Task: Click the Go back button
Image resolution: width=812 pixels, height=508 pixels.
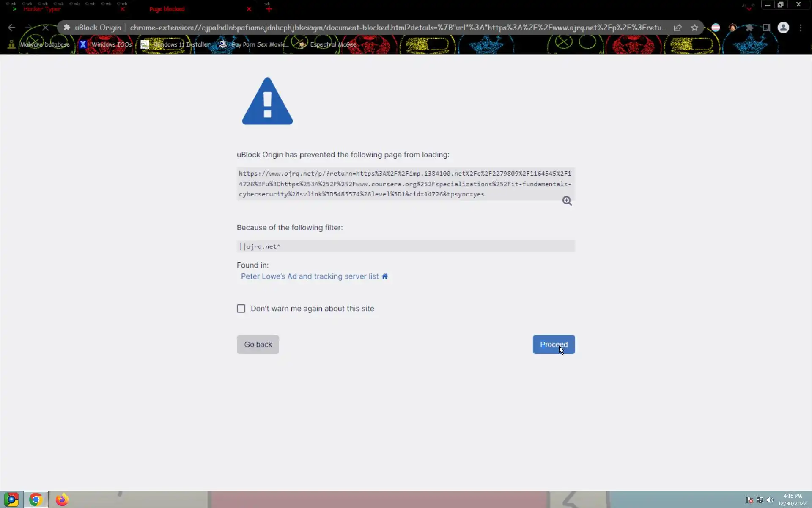Action: [258, 345]
